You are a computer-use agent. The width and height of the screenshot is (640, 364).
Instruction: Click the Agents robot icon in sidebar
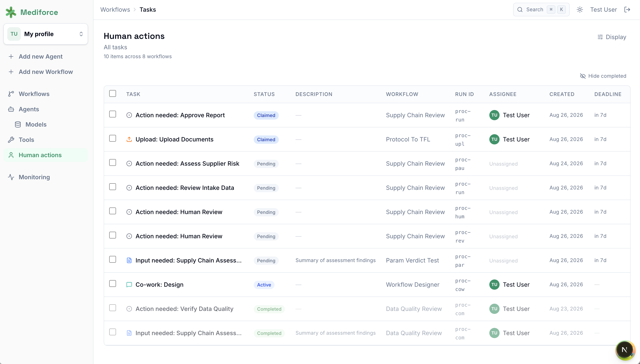[11, 109]
